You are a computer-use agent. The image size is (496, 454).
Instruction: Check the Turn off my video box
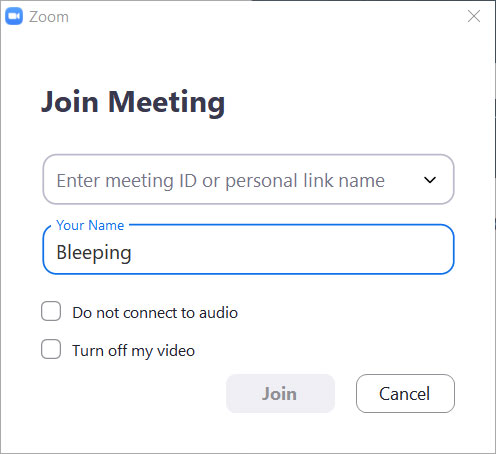pos(51,349)
